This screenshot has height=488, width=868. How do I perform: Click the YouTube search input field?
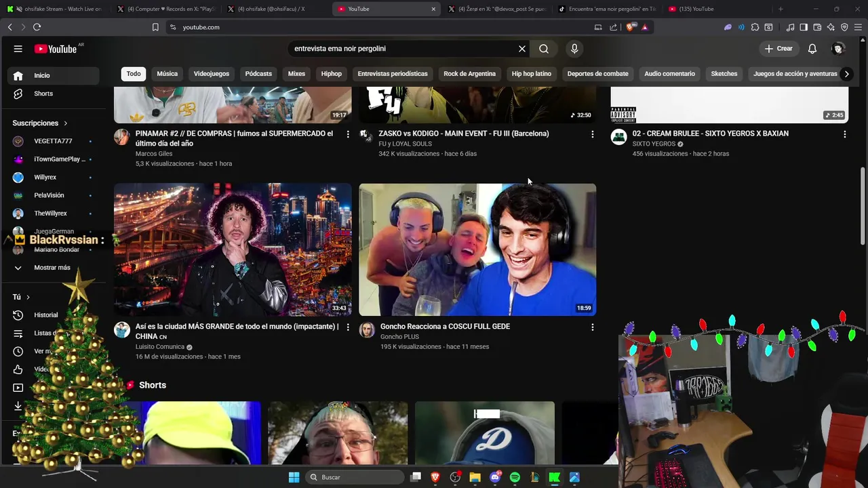coord(403,49)
